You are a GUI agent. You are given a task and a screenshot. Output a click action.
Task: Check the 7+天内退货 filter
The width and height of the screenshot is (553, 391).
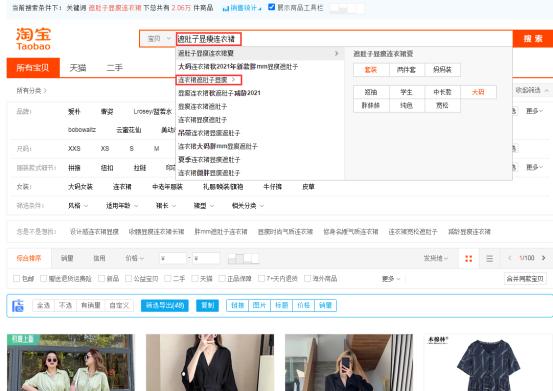coord(261,279)
